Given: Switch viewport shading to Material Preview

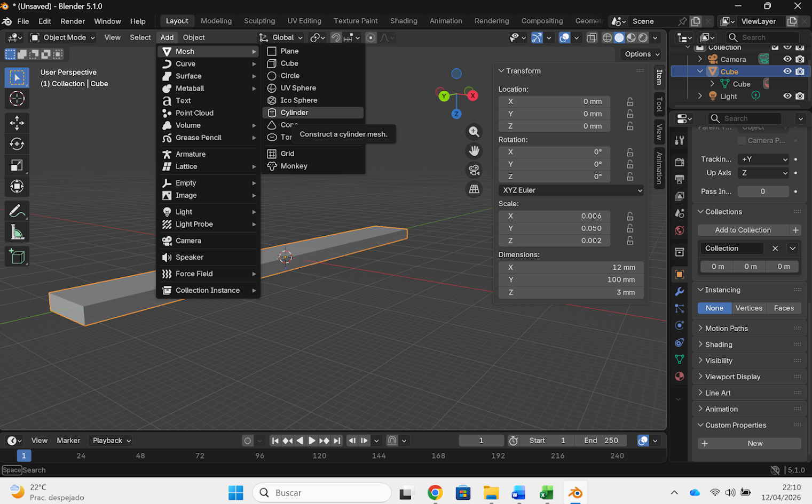Looking at the screenshot, I should click(632, 38).
